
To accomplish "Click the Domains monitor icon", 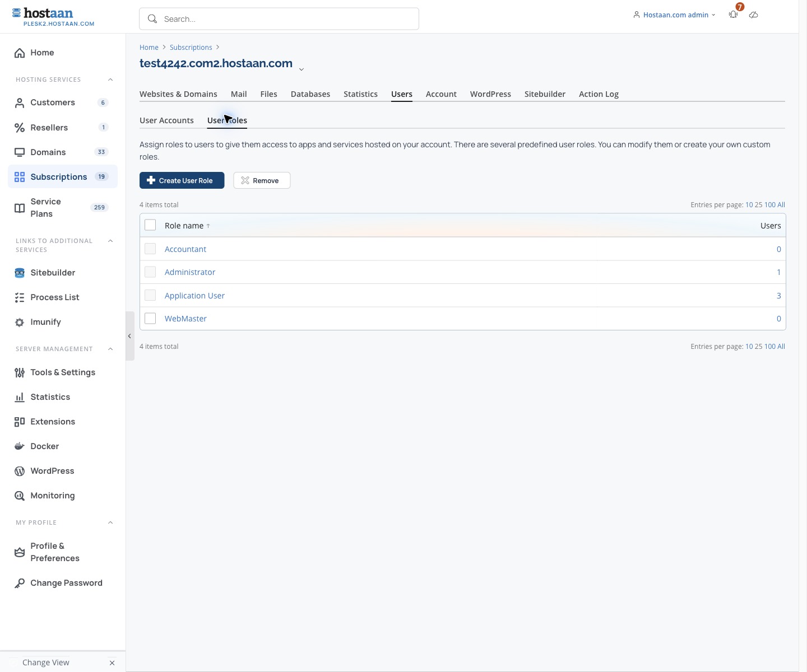I will [x=20, y=152].
